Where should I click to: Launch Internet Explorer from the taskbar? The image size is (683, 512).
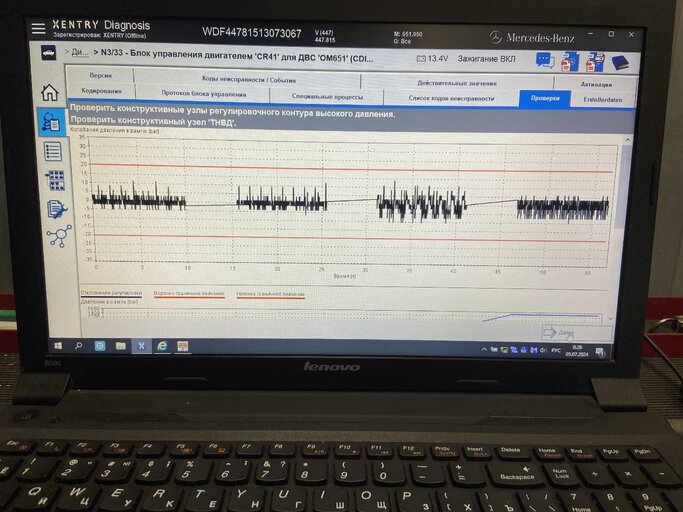pos(162,346)
